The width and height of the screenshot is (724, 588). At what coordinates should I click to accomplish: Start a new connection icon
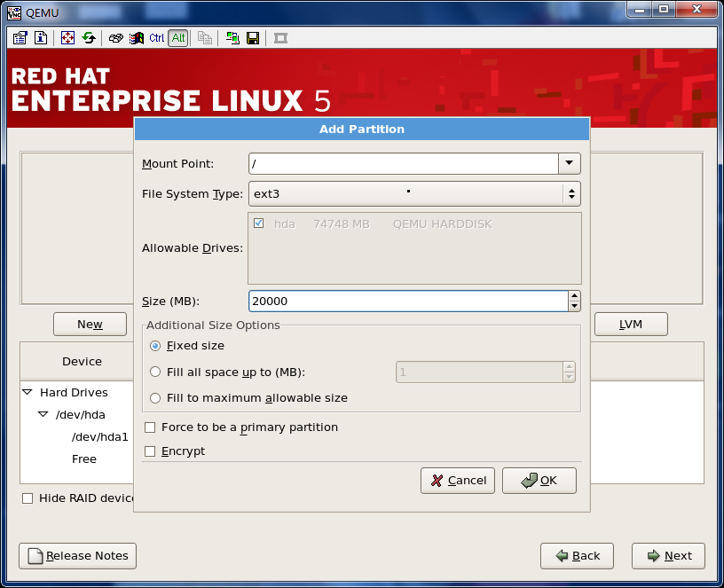pos(232,38)
